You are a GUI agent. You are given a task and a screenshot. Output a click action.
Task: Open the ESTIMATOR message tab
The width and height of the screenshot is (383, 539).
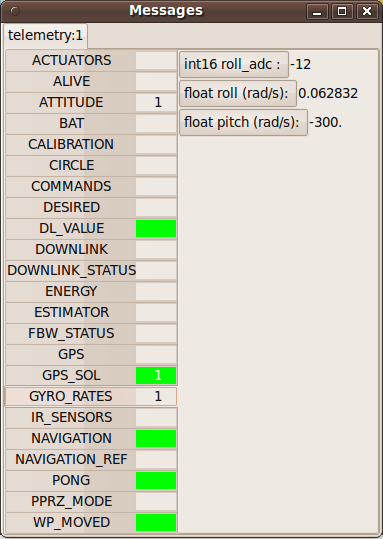point(91,312)
